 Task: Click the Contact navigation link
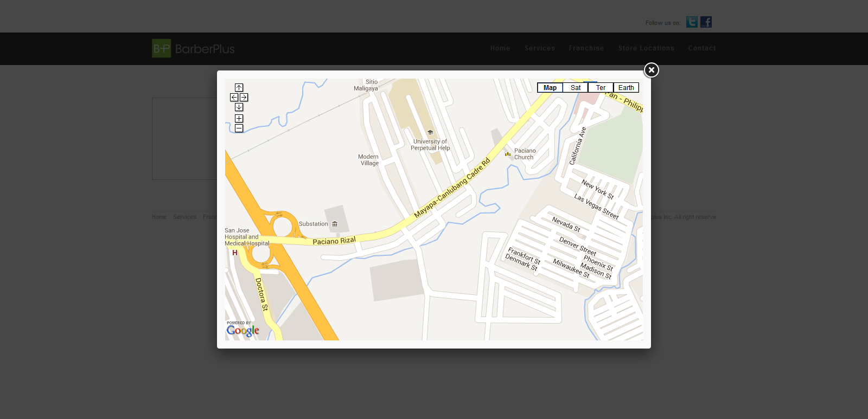pyautogui.click(x=701, y=48)
